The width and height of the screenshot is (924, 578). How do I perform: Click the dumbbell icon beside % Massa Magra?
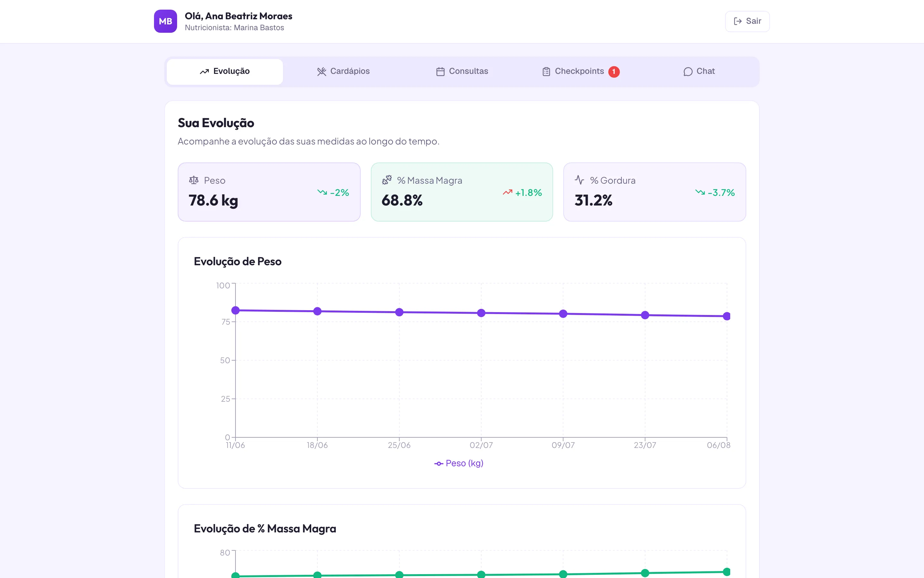pyautogui.click(x=387, y=180)
